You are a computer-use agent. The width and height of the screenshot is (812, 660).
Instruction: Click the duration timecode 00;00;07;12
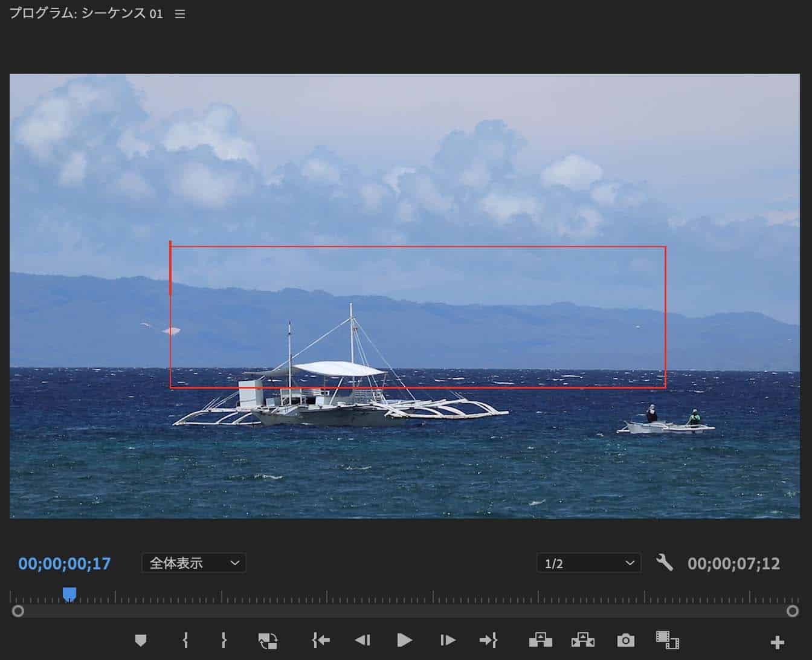(x=734, y=563)
